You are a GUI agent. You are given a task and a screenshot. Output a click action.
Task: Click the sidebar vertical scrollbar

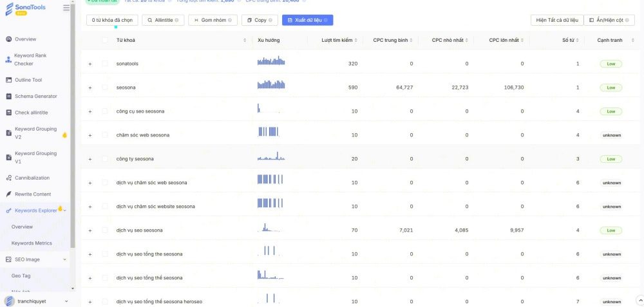[x=73, y=129]
